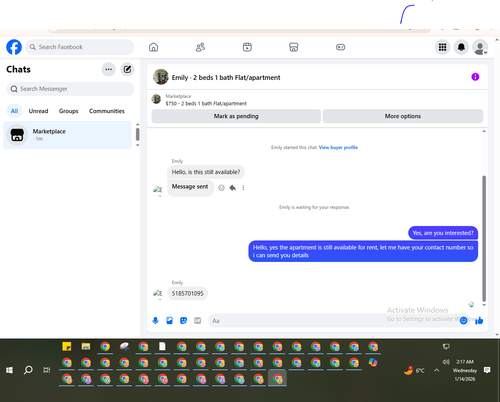Image resolution: width=500 pixels, height=402 pixels.
Task: Click the conversation vertical scrollbar
Action: [484, 238]
